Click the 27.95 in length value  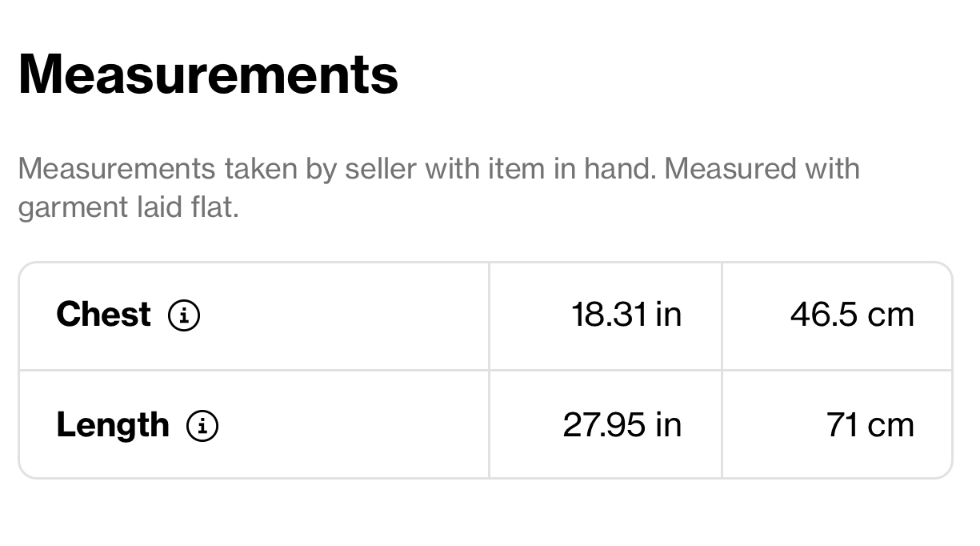tap(622, 425)
